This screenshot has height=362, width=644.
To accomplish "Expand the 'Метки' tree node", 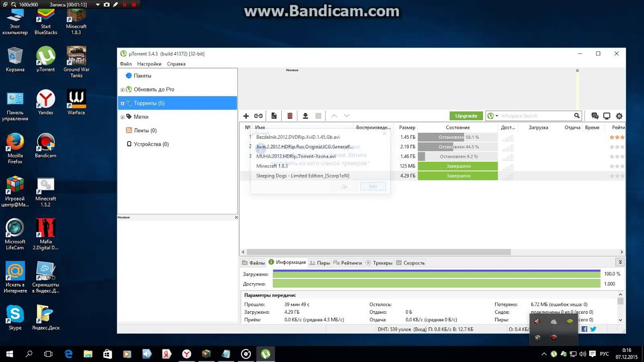I will coord(122,117).
